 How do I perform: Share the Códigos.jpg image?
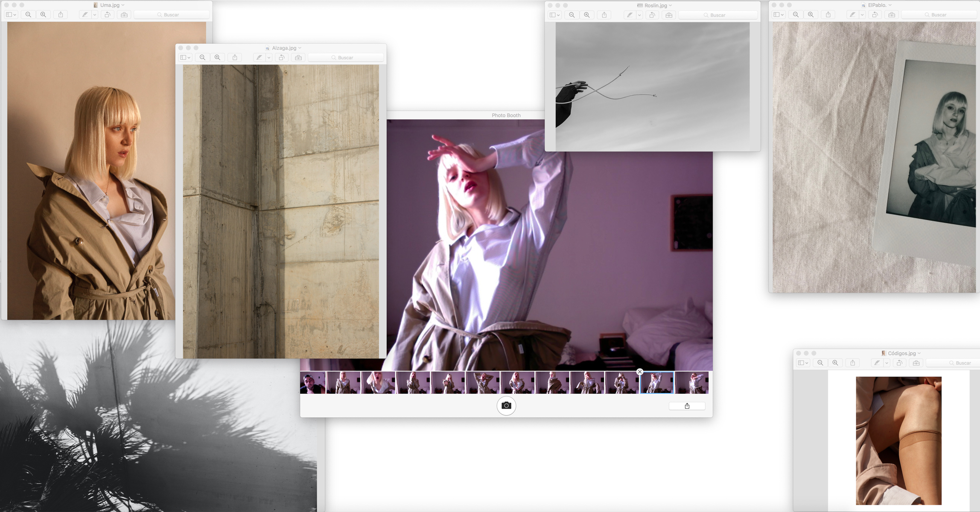[x=852, y=363]
